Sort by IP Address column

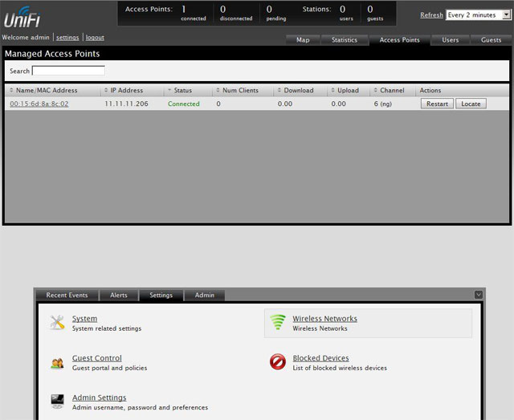(127, 90)
